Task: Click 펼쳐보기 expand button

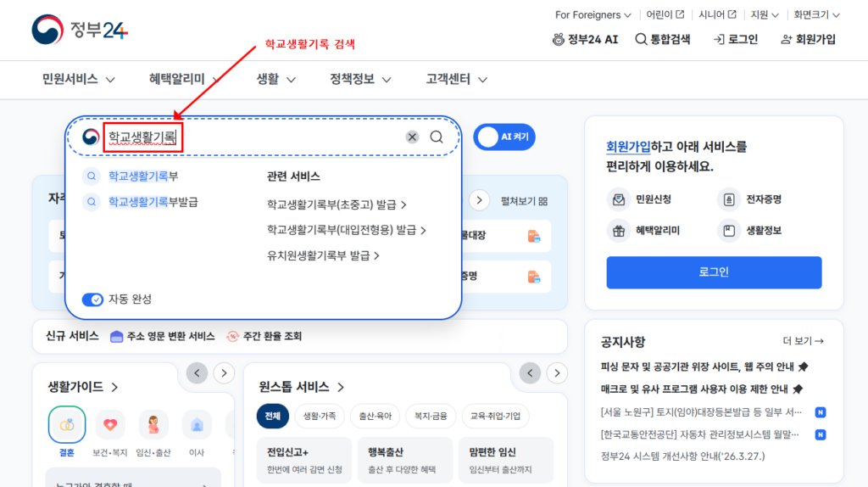Action: click(x=524, y=201)
